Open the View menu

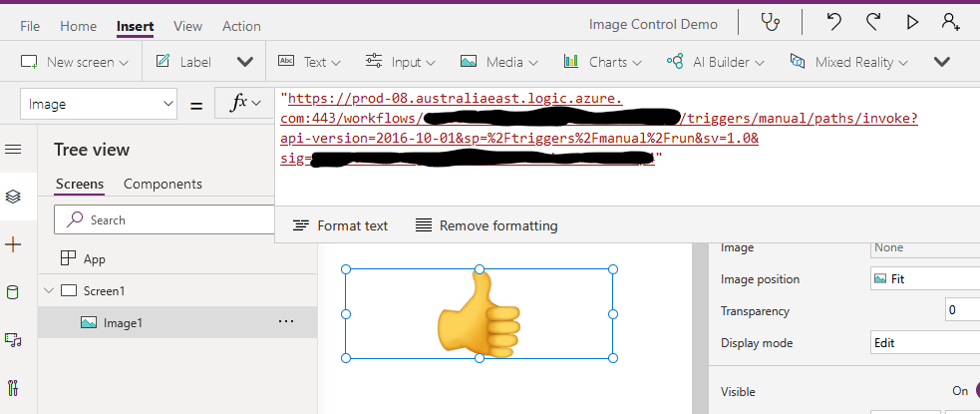coord(187,26)
